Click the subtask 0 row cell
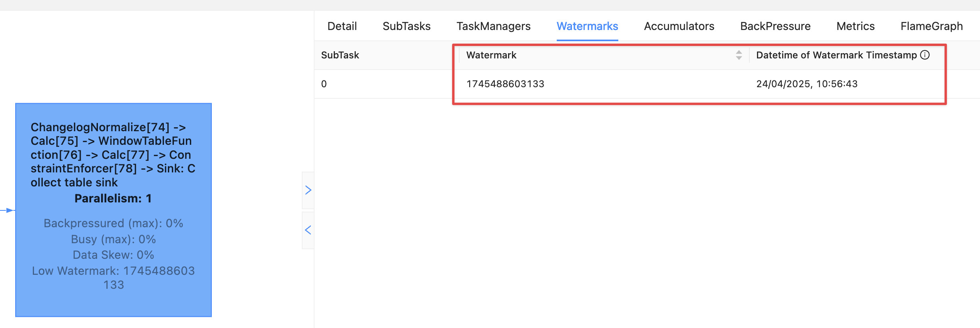Image resolution: width=980 pixels, height=328 pixels. (324, 84)
